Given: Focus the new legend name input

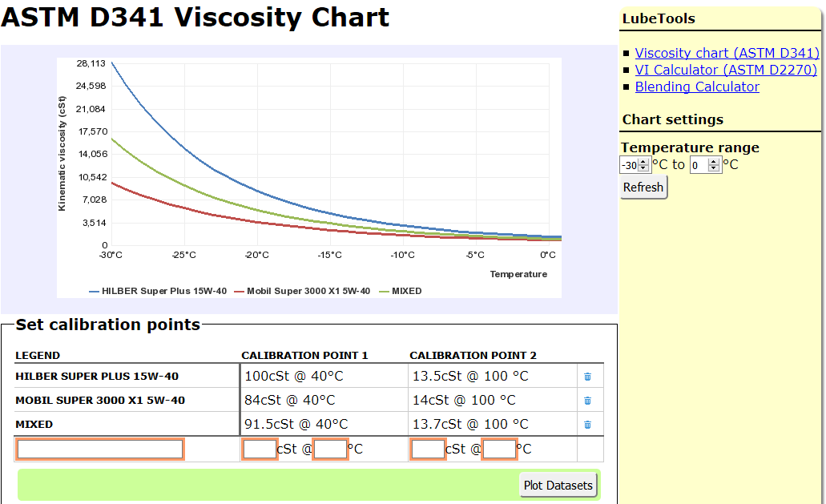Looking at the screenshot, I should tap(100, 450).
